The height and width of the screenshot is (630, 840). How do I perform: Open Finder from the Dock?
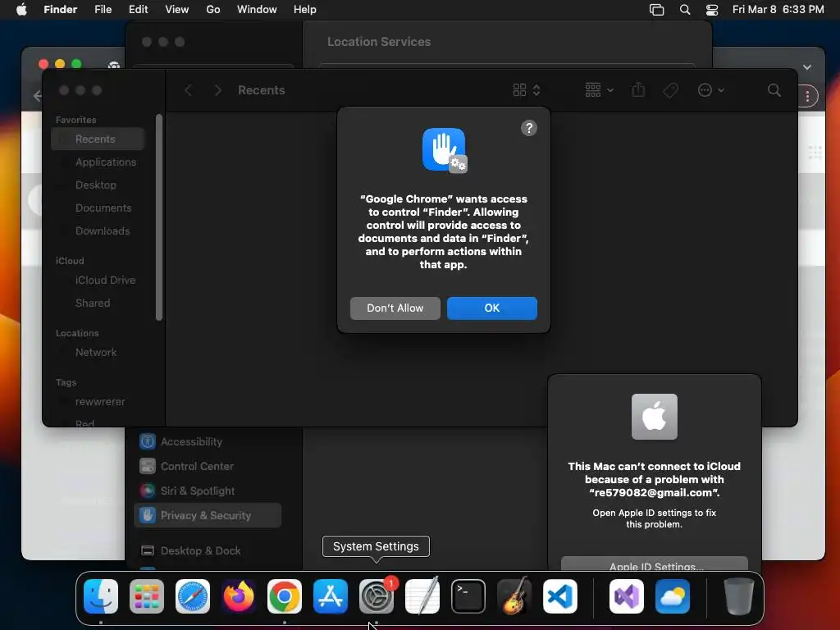pyautogui.click(x=101, y=596)
